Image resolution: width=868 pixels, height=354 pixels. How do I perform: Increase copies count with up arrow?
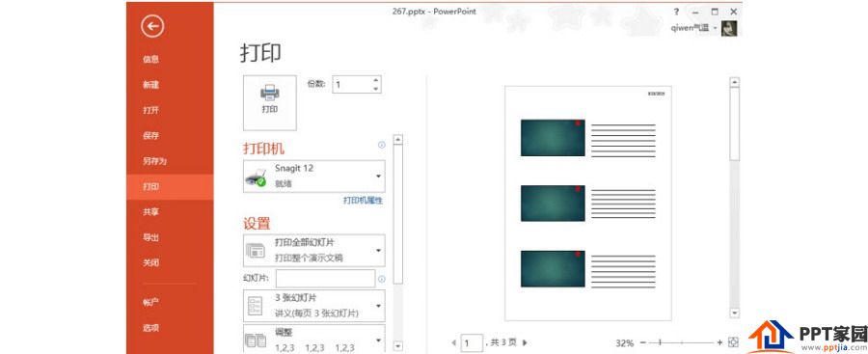click(376, 80)
